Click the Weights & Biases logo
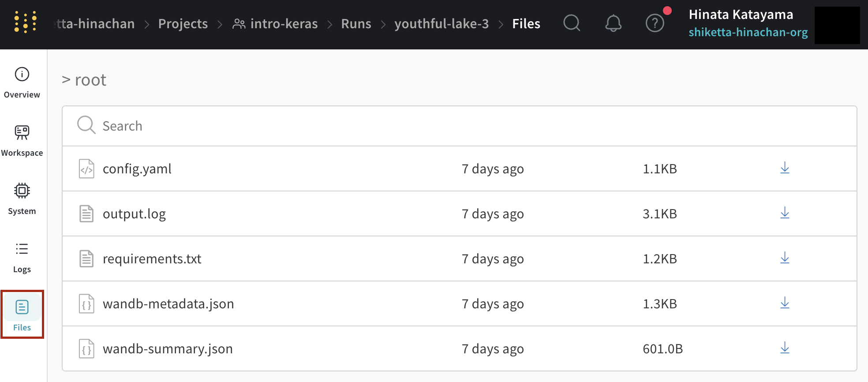Image resolution: width=868 pixels, height=382 pixels. pos(25,22)
